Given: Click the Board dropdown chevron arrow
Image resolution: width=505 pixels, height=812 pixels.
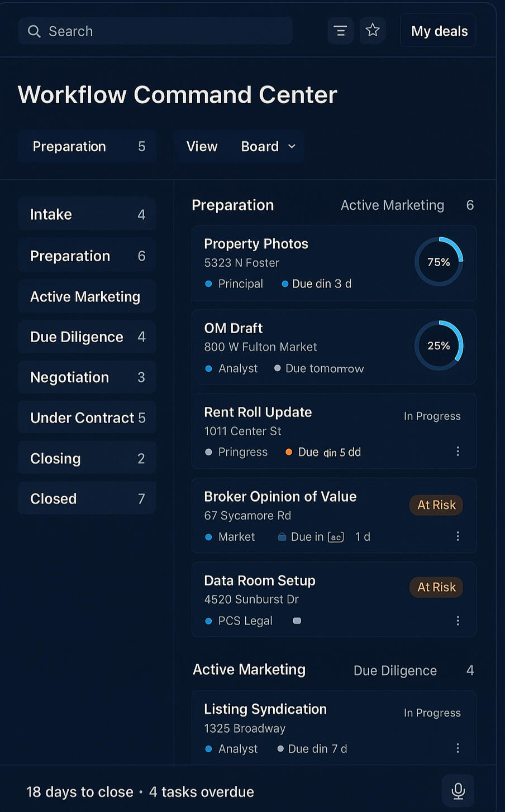Looking at the screenshot, I should click(x=292, y=146).
